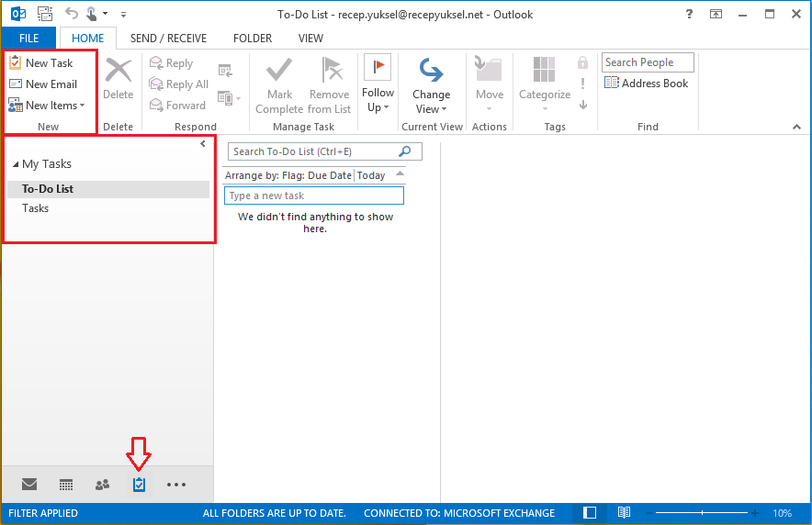Viewport: 812px width, 525px height.
Task: Collapse the My Tasks group
Action: 16,164
